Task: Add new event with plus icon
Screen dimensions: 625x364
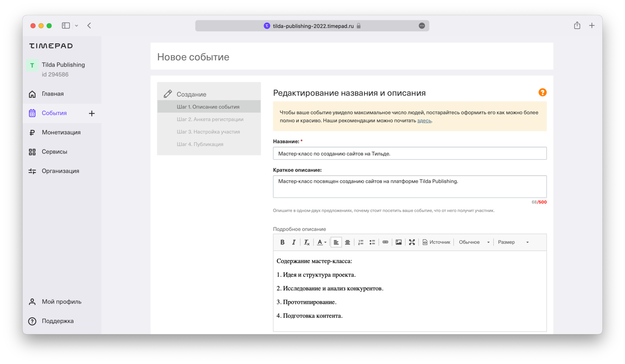Action: [92, 113]
